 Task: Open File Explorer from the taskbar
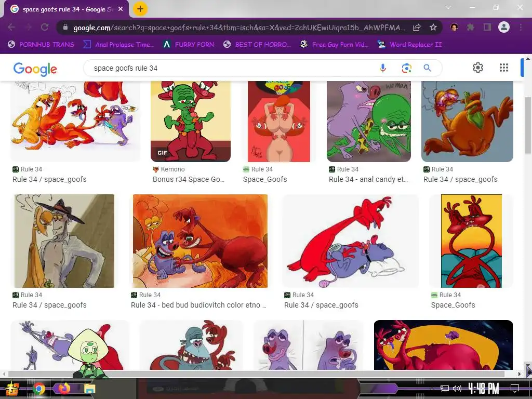(89, 389)
